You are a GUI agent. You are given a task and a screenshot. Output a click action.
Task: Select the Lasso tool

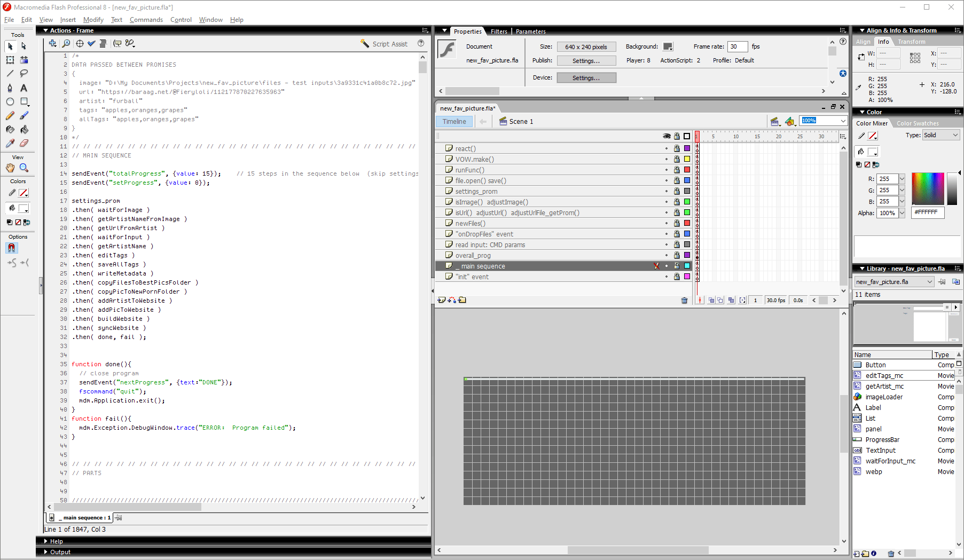pos(23,74)
